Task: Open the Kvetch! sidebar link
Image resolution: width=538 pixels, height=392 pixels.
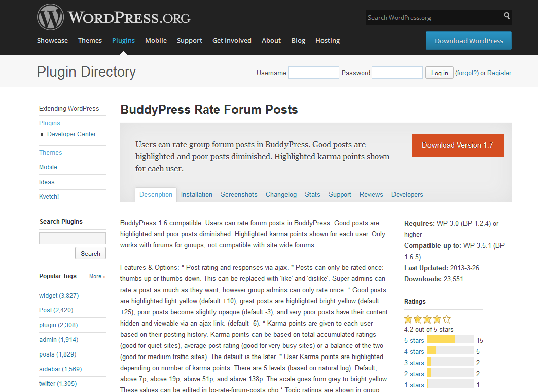Action: 49,197
